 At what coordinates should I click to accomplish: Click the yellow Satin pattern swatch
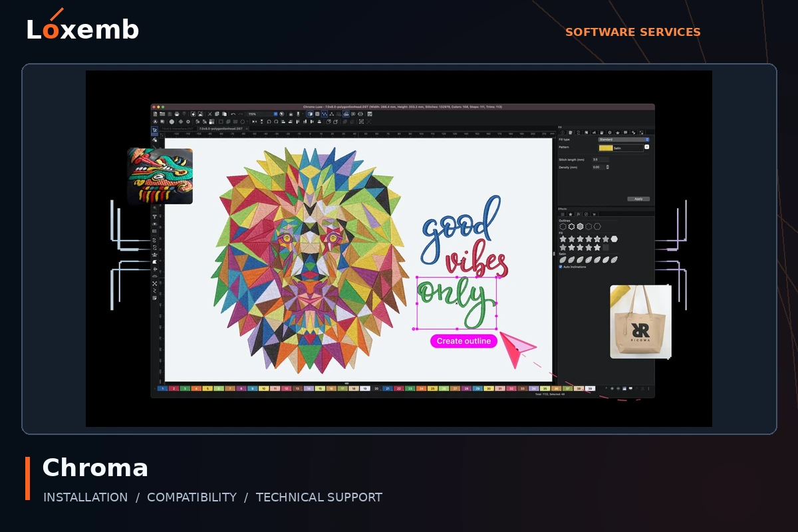point(606,148)
